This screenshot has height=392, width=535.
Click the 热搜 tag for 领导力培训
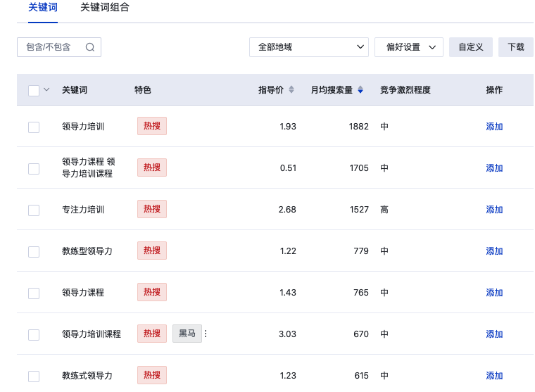(152, 126)
